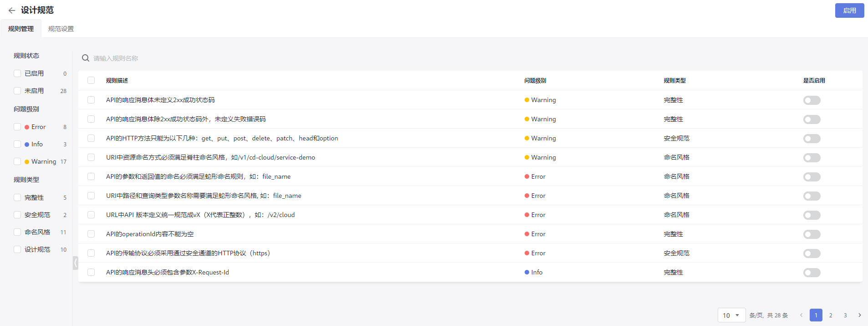Check the 命名风格 type filter
Screen dimensions: 868x326
pos(17,232)
